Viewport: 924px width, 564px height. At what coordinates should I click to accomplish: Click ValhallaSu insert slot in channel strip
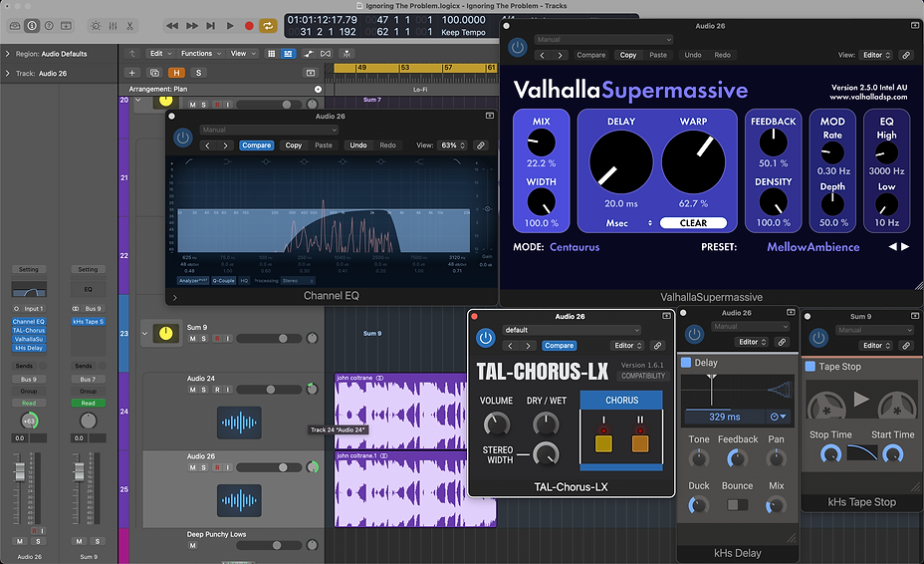click(29, 339)
